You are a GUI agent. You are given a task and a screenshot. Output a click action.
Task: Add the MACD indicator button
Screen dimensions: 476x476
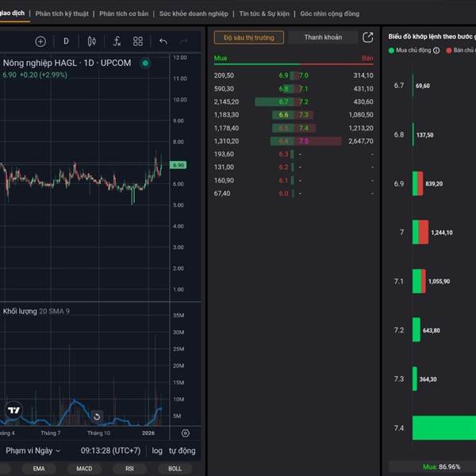[83, 468]
